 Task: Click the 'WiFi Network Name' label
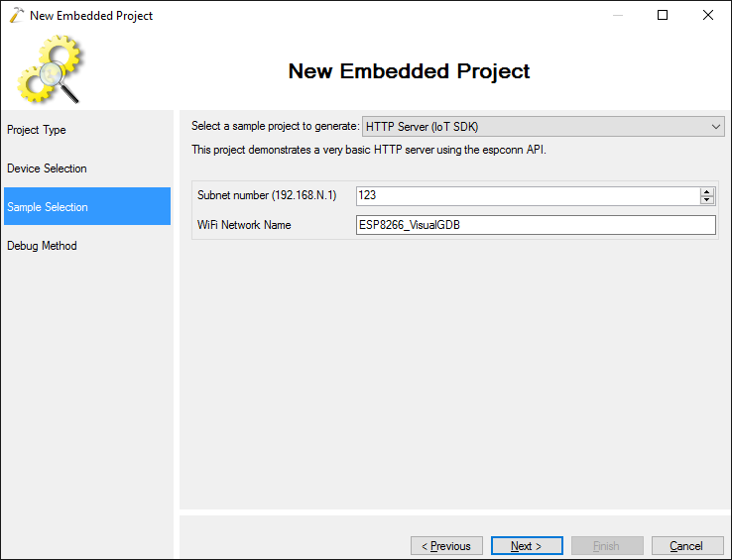[x=244, y=225]
